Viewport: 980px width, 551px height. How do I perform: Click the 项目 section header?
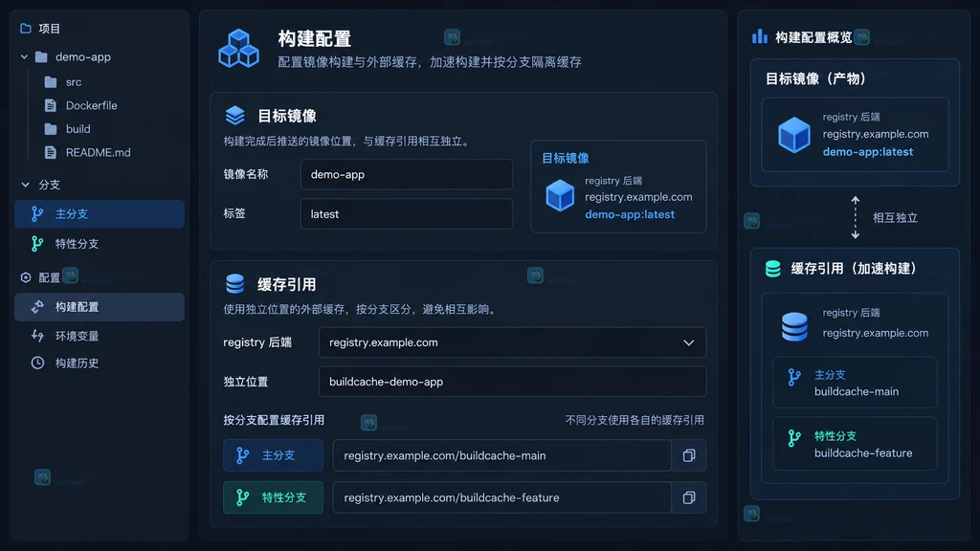coord(50,28)
